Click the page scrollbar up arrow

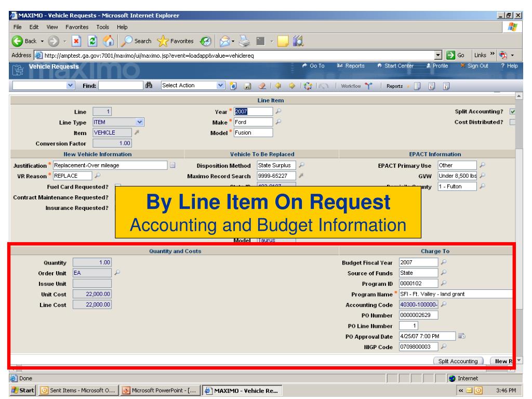click(x=519, y=96)
